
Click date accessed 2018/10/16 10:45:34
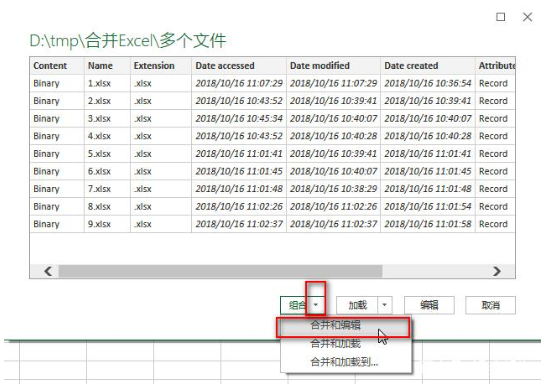pos(239,119)
